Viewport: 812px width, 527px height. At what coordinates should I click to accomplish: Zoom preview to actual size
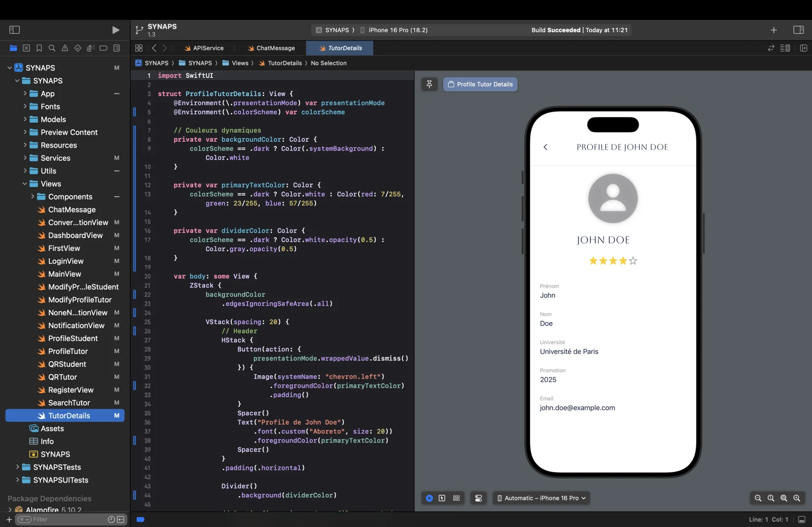pyautogui.click(x=771, y=498)
